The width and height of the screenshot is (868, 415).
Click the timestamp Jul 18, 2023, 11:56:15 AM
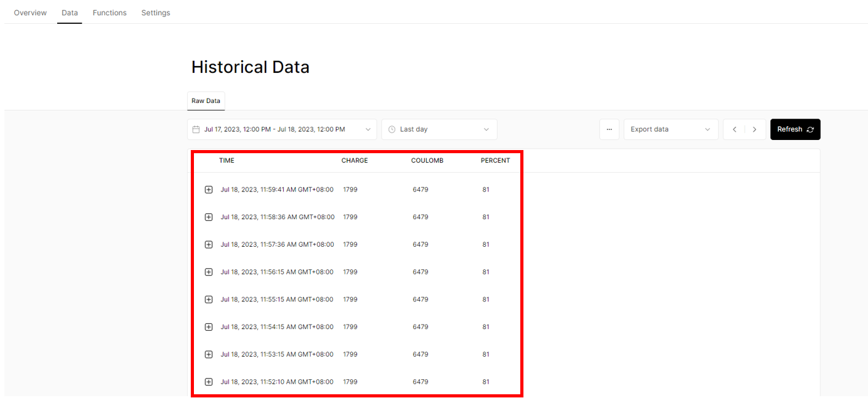(277, 272)
